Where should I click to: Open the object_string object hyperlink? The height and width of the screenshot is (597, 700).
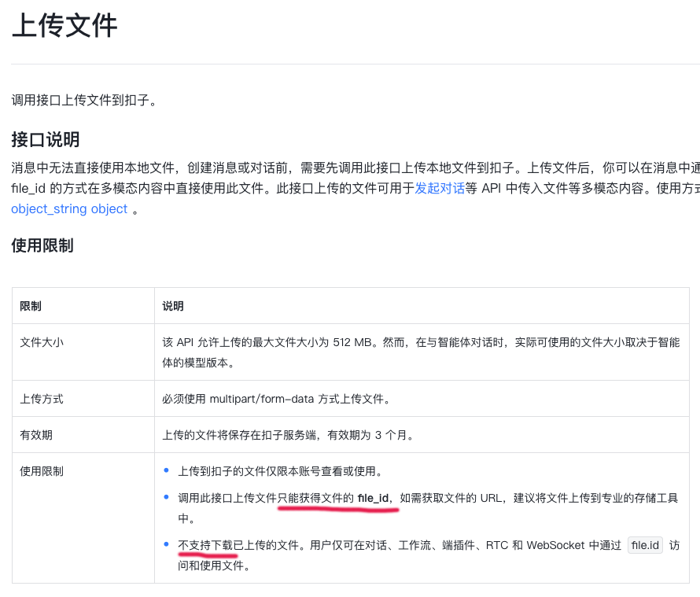click(68, 209)
